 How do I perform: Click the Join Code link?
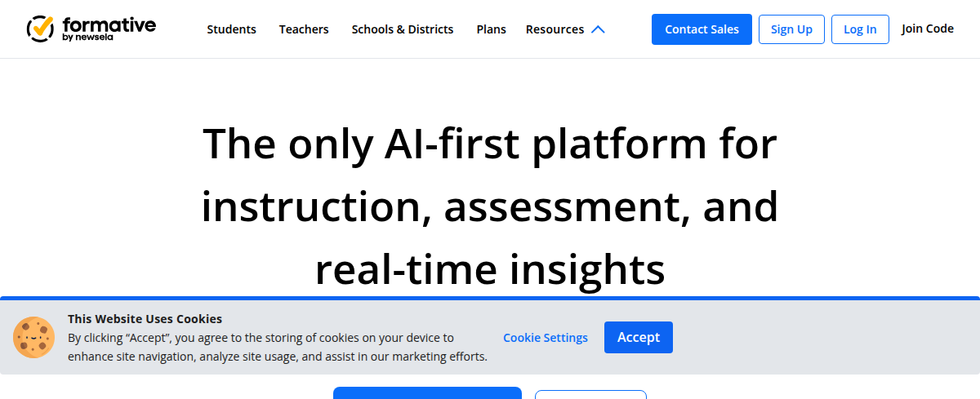tap(928, 29)
